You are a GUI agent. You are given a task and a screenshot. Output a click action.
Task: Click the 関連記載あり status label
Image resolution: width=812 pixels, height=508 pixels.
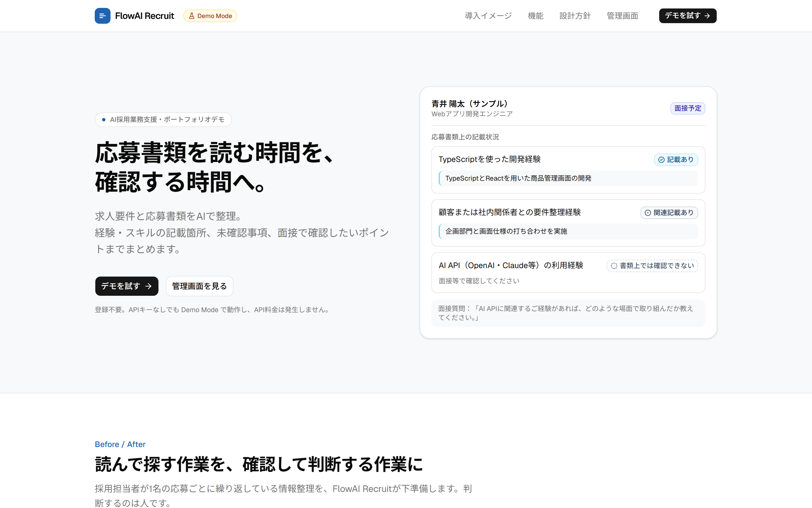point(673,213)
